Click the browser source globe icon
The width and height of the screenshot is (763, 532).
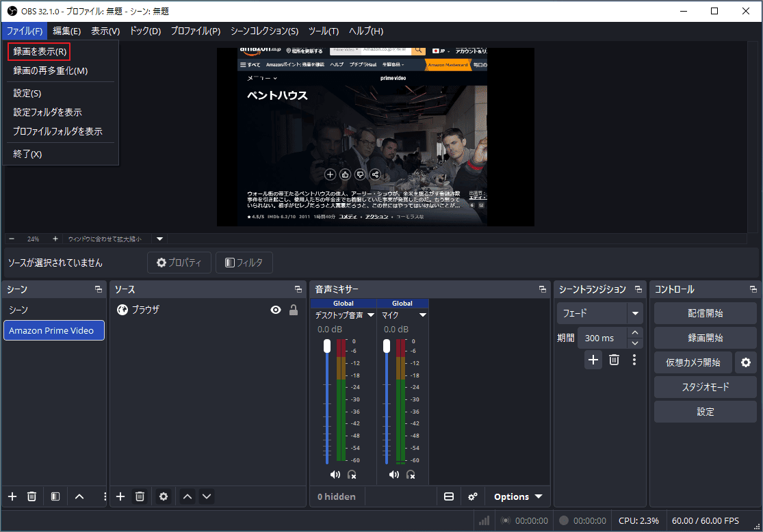[122, 309]
